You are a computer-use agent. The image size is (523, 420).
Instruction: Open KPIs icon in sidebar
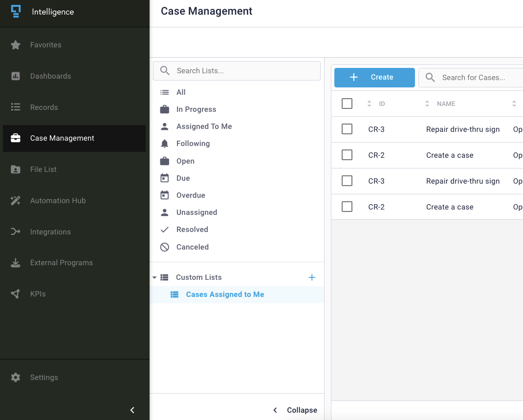point(15,294)
